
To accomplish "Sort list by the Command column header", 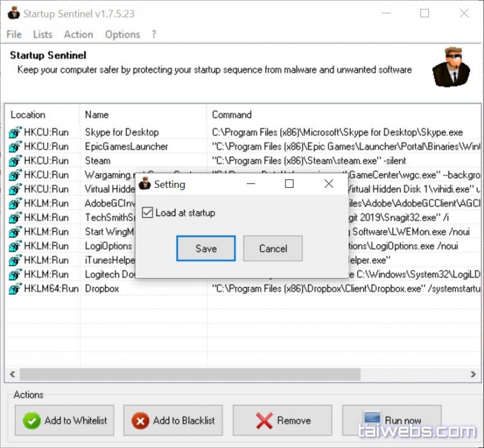I will [x=232, y=114].
